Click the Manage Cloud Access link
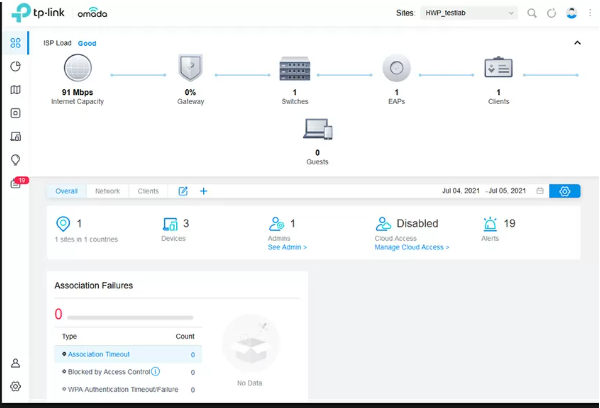Image resolution: width=600 pixels, height=408 pixels. point(411,247)
